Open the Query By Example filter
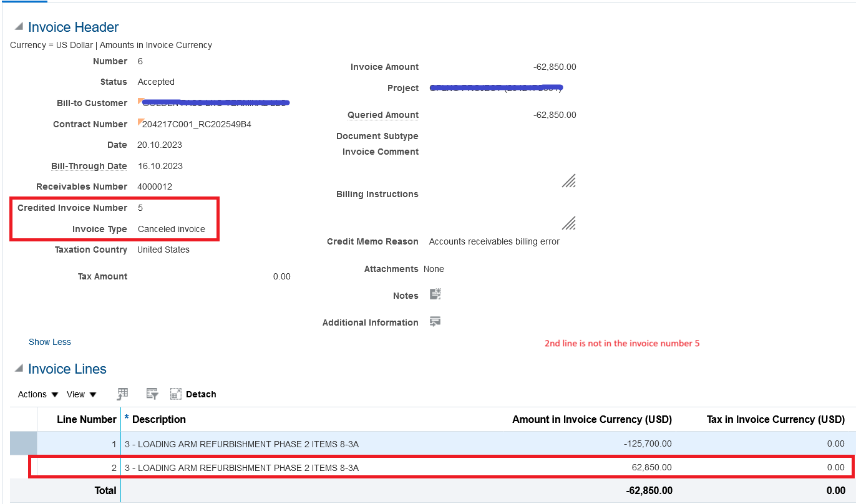The height and width of the screenshot is (504, 856). [x=152, y=394]
